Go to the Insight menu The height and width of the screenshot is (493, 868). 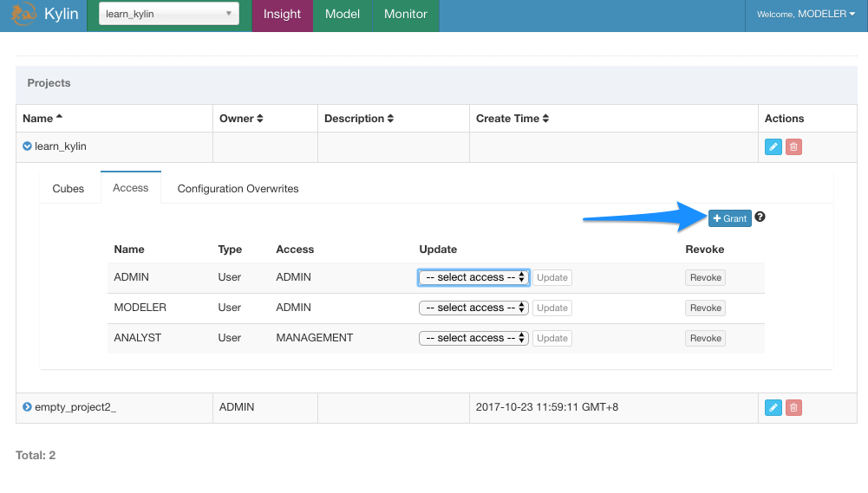coord(282,15)
